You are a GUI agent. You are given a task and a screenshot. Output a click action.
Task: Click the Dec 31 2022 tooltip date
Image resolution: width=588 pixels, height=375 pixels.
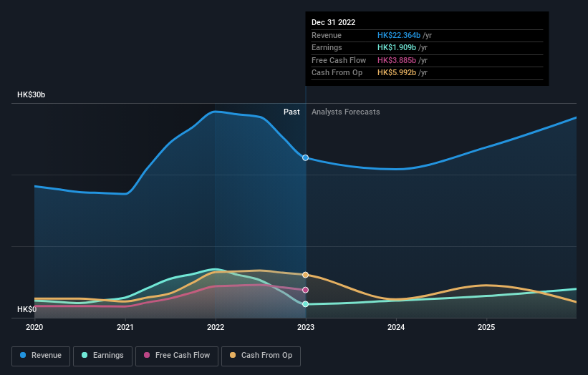point(333,22)
